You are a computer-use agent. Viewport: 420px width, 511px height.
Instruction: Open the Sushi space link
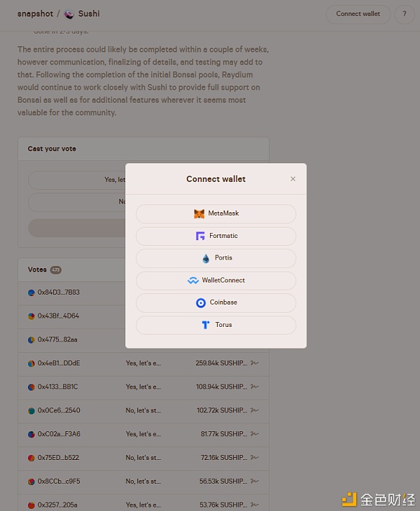point(89,14)
